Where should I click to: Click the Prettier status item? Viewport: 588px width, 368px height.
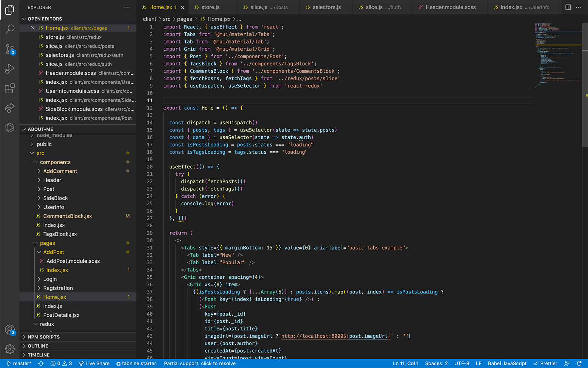pos(545,363)
